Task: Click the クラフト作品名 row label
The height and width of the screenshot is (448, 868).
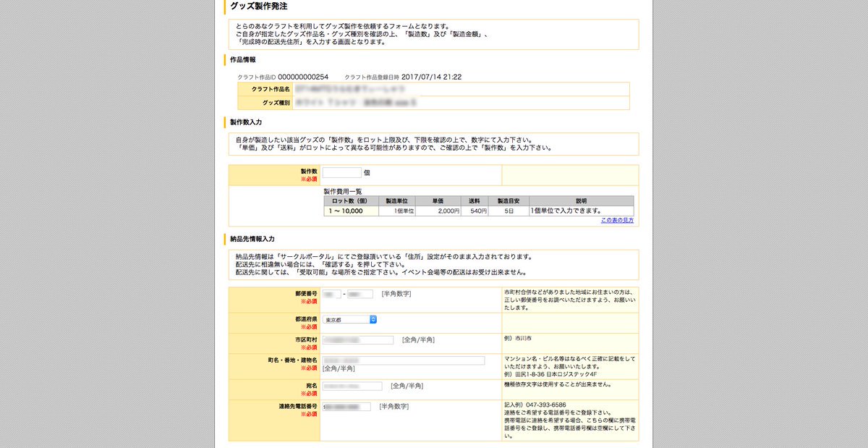Action: point(271,89)
